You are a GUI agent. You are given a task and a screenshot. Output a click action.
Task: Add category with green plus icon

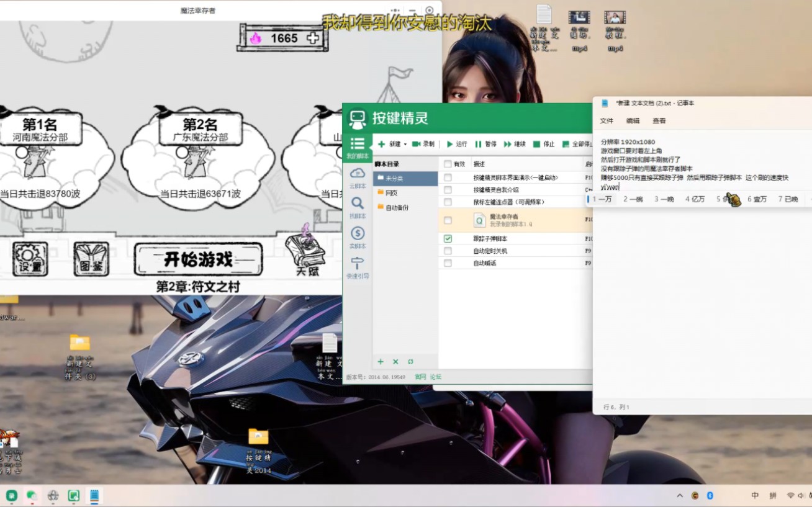[381, 362]
